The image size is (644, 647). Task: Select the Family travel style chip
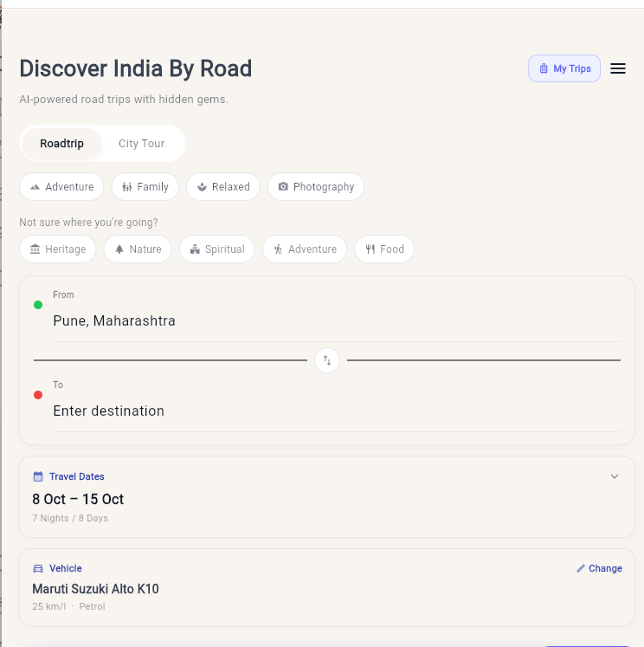point(145,187)
